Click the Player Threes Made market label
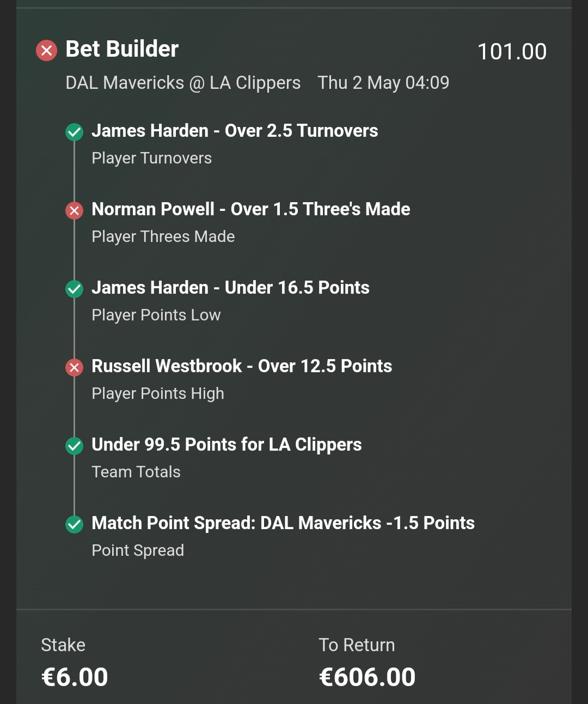The width and height of the screenshot is (588, 704). [x=163, y=236]
